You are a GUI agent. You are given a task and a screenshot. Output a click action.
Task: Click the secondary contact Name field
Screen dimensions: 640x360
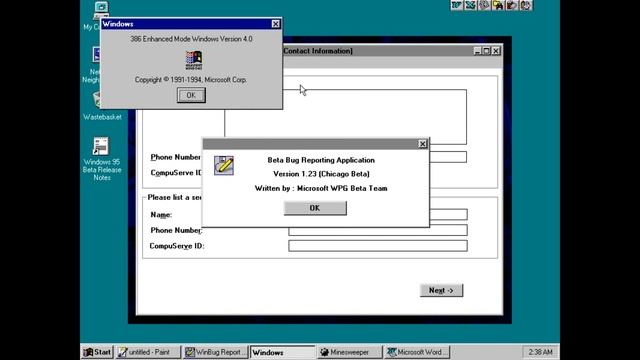coord(448,214)
